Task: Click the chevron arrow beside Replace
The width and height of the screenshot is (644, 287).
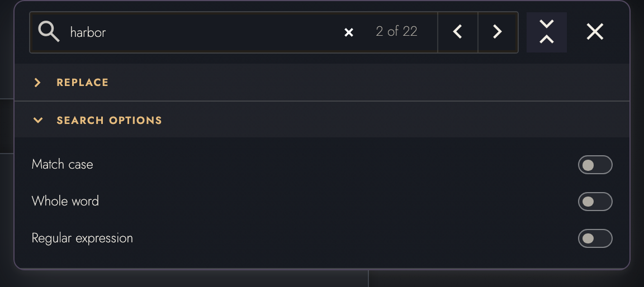Action: click(37, 83)
